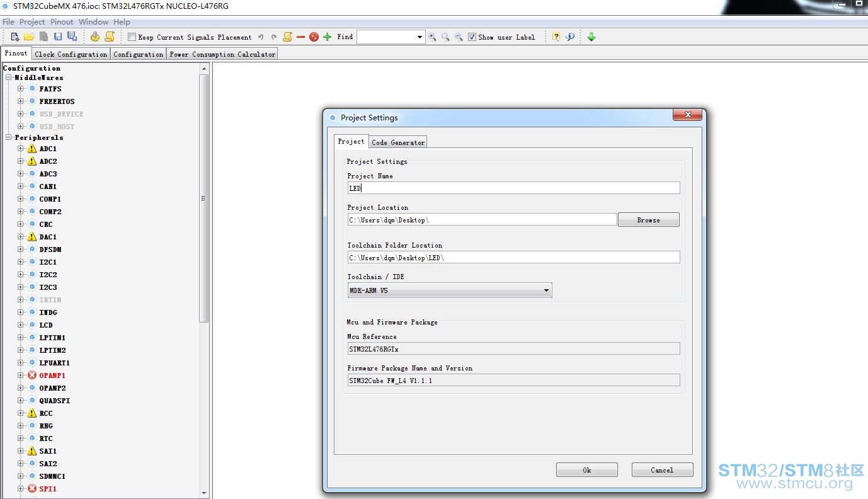868x499 pixels.
Task: Click the last magnifier icon before Show user Label
Action: pyautogui.click(x=459, y=37)
